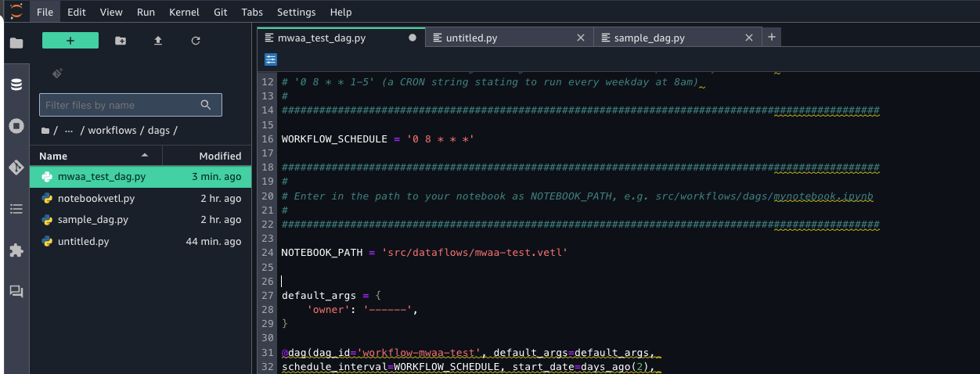
Task: Open Running Terminals and Kernels sidebar icon
Action: (16, 126)
